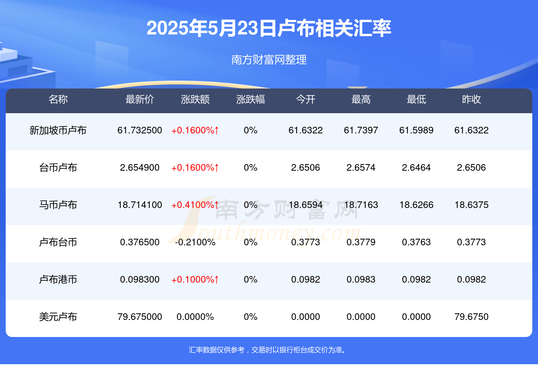Click 昨收 value 2.6506 in 台币卢布 row

point(472,168)
